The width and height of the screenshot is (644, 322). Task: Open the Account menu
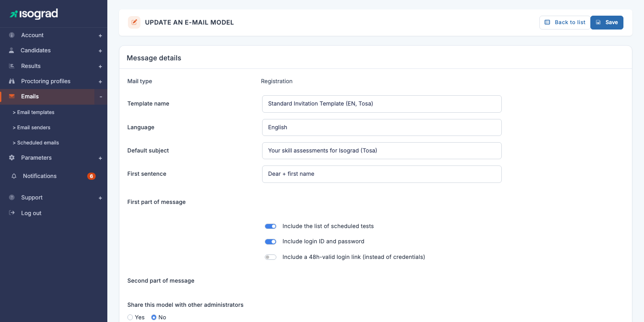[32, 35]
